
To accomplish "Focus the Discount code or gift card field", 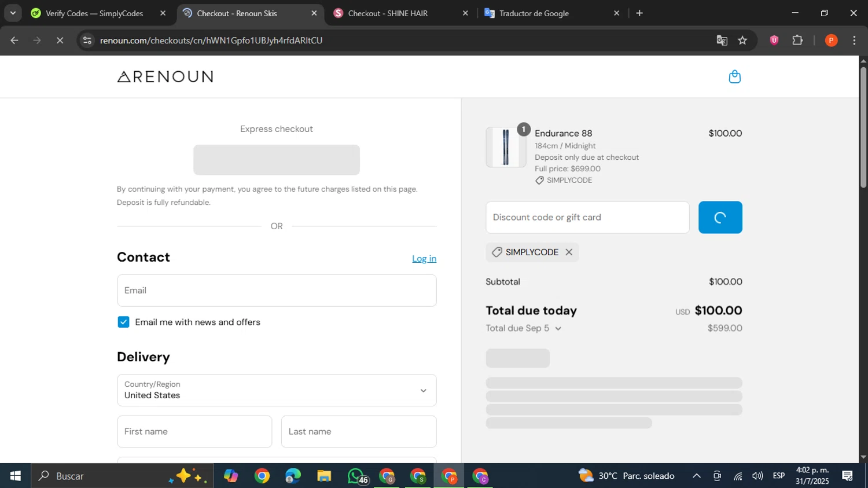I will pyautogui.click(x=587, y=217).
